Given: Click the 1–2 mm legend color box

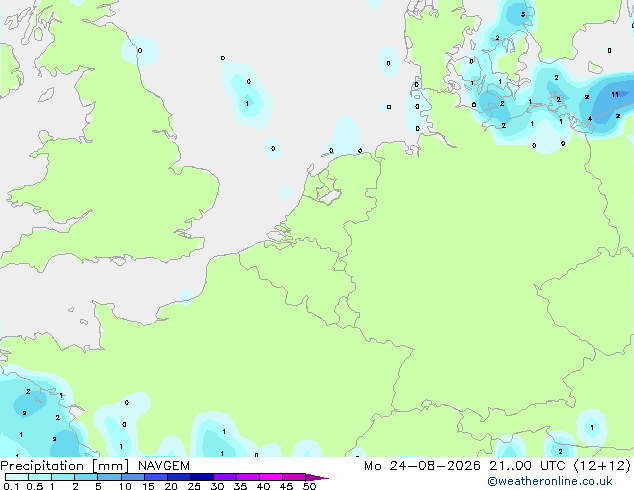Looking at the screenshot, I should tap(63, 477).
